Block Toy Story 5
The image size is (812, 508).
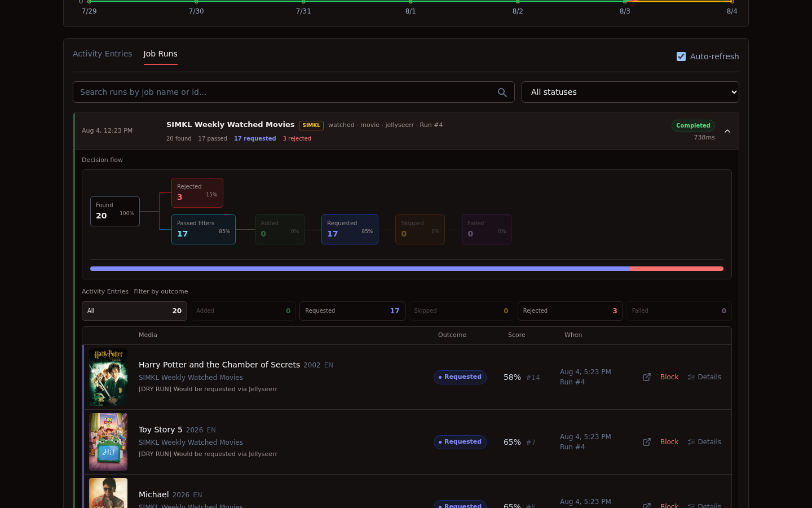(x=669, y=442)
